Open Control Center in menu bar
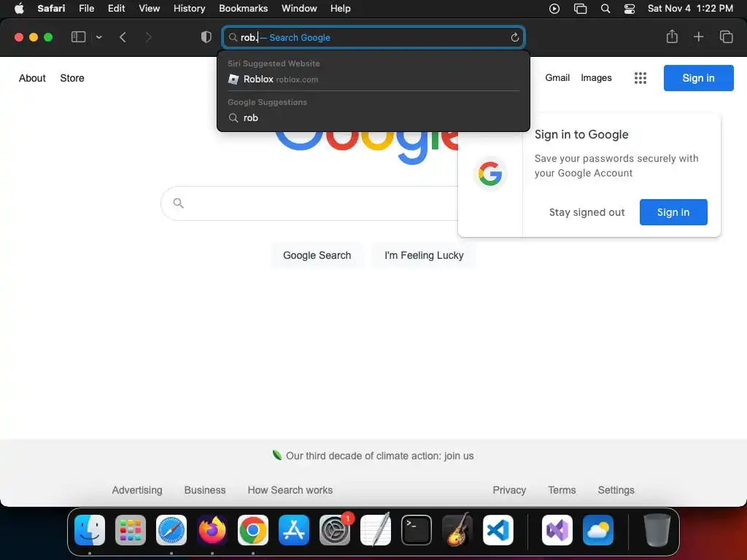 point(630,9)
